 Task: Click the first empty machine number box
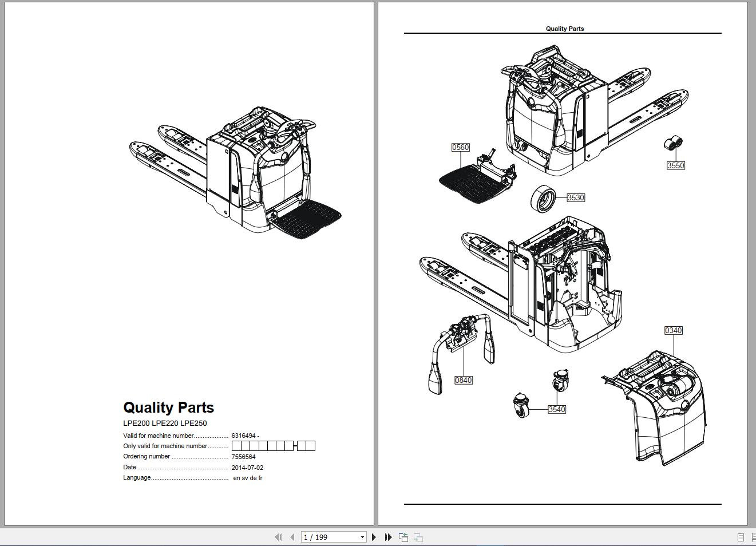coord(236,446)
